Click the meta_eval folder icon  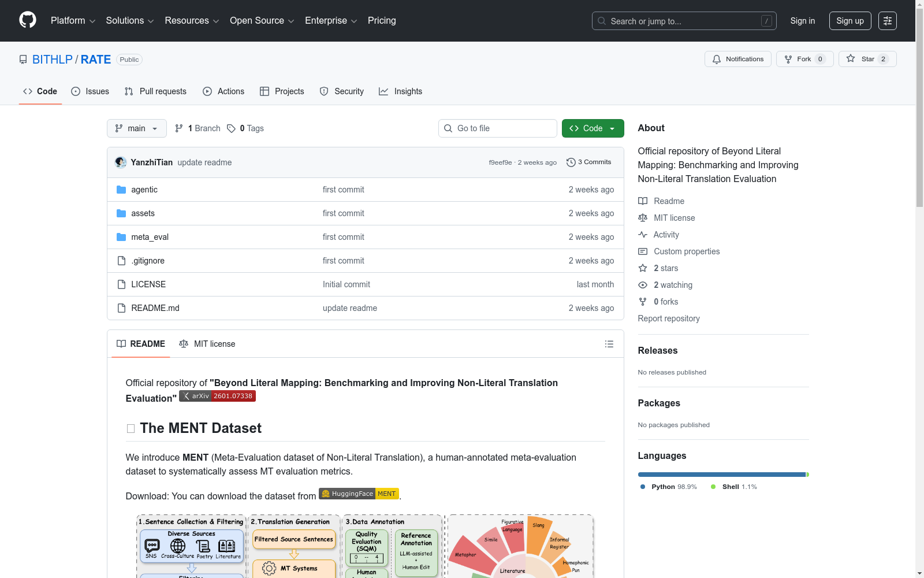pyautogui.click(x=121, y=237)
